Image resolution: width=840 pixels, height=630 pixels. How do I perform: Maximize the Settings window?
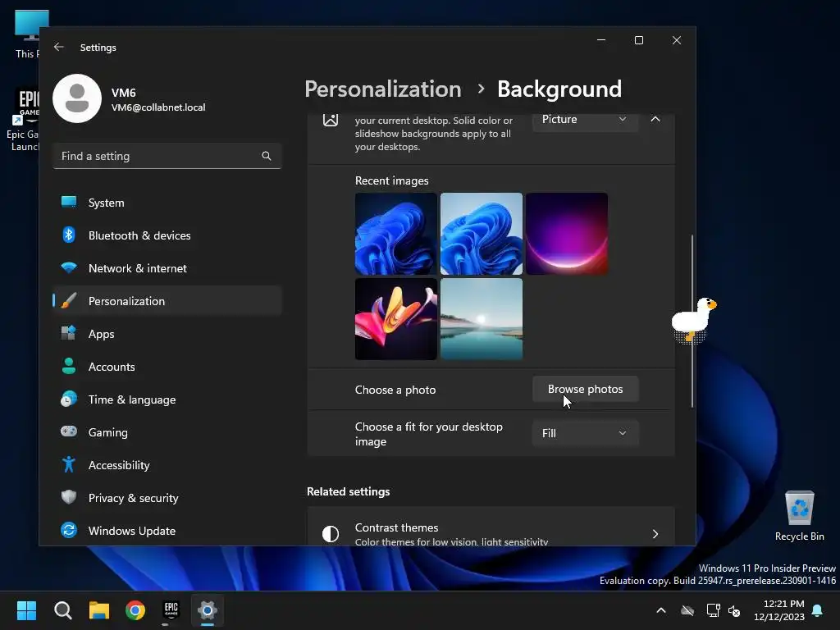638,40
